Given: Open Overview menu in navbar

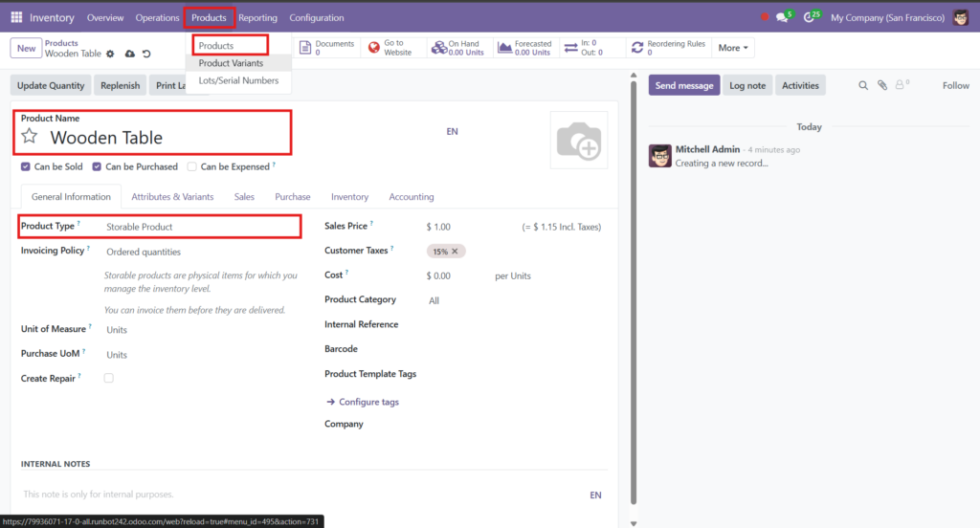Looking at the screenshot, I should click(105, 17).
